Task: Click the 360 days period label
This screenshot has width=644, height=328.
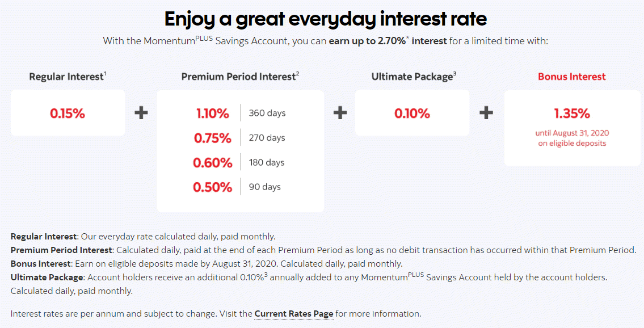Action: pyautogui.click(x=267, y=113)
